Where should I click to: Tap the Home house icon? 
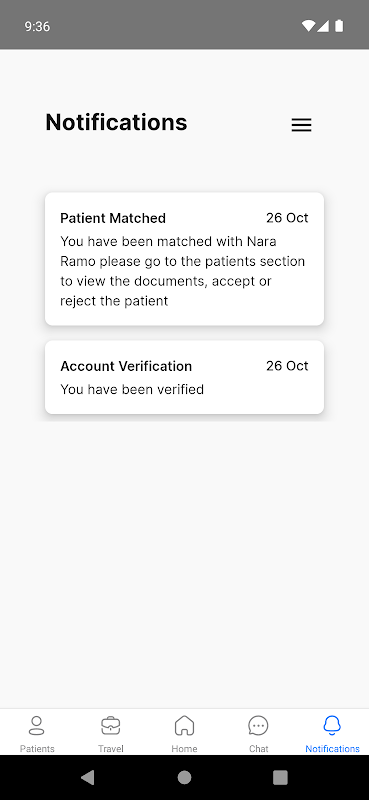click(x=184, y=725)
